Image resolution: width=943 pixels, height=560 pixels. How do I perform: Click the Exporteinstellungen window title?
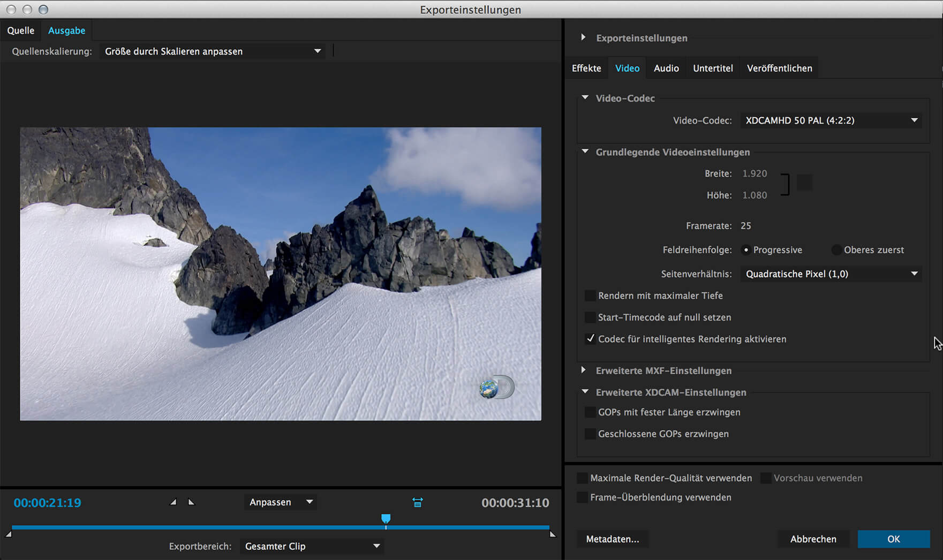tap(470, 10)
